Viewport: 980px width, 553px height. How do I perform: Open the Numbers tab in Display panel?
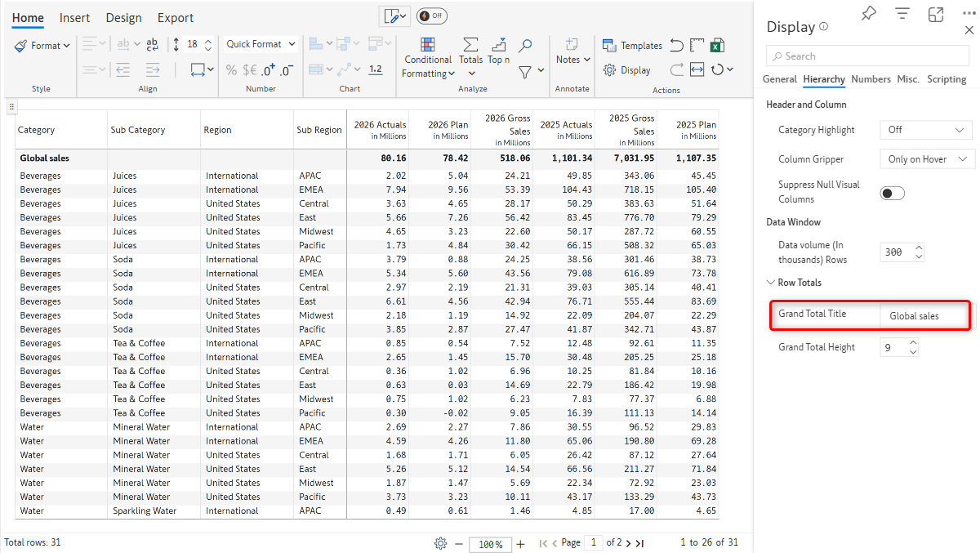871,79
